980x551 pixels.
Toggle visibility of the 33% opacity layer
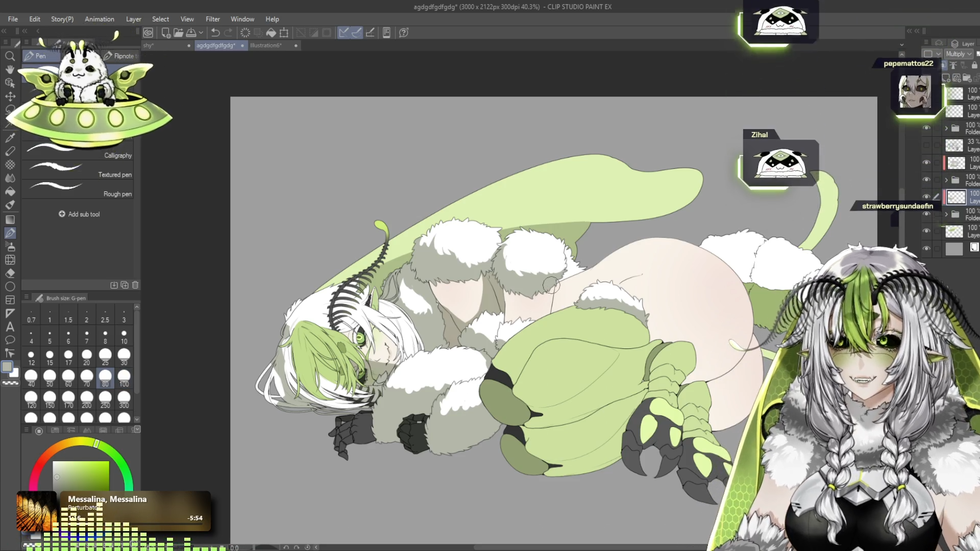click(926, 145)
